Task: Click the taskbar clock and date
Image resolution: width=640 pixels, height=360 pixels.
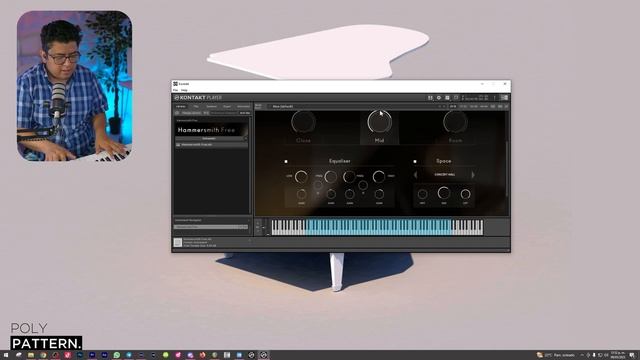Action: coord(618,355)
